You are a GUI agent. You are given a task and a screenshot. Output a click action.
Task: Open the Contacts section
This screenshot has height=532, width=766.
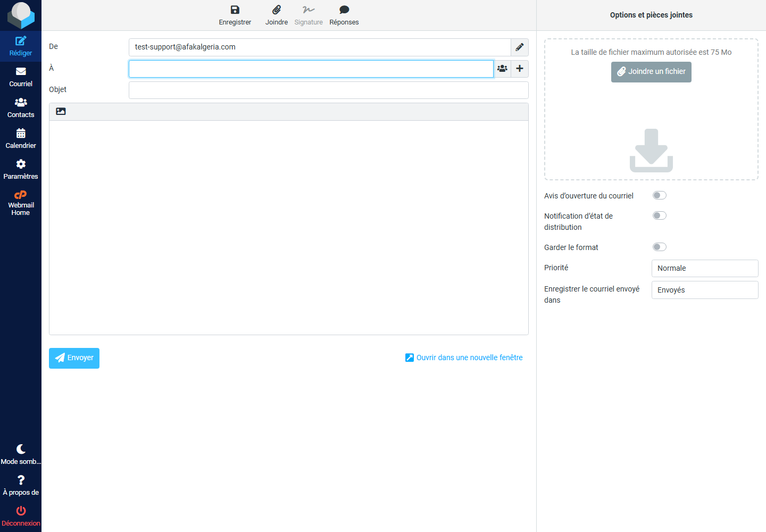click(21, 108)
